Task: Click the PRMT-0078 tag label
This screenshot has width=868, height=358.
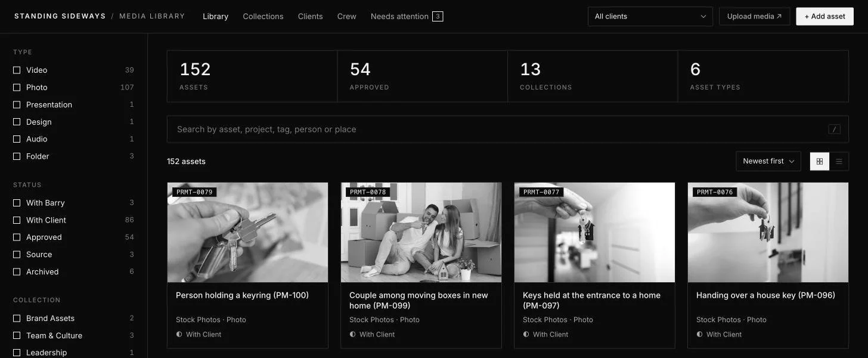Action: [368, 192]
